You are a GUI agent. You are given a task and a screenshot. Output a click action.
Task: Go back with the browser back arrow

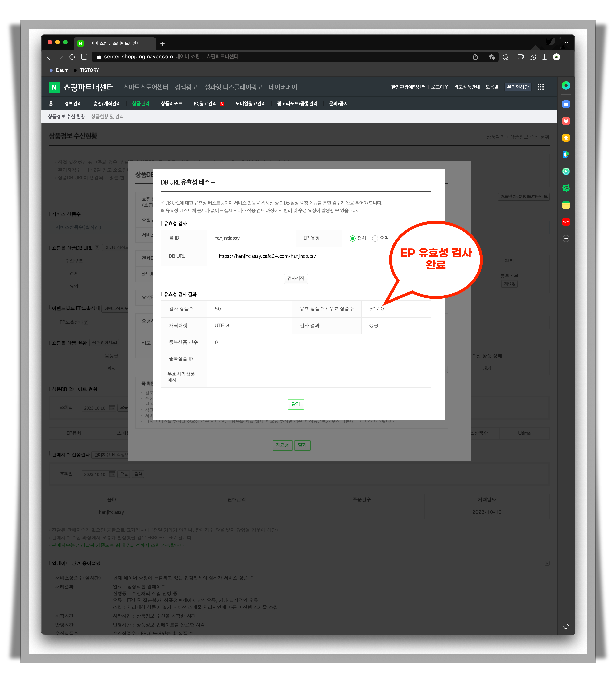click(48, 56)
